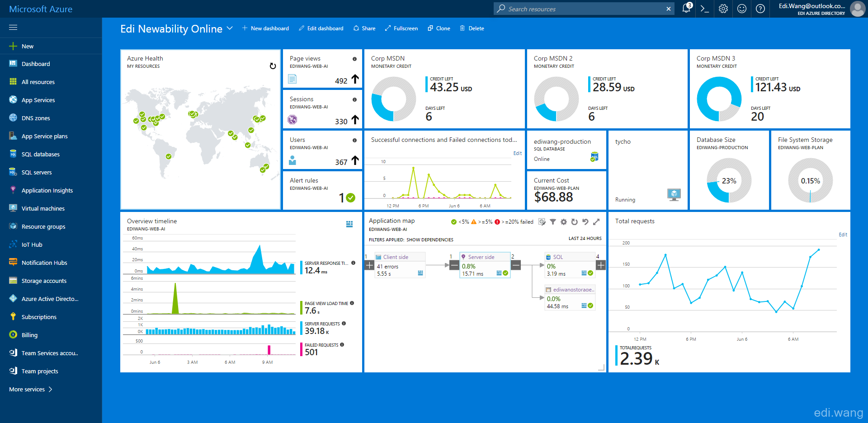
Task: Click the Subscriptions key icon
Action: pyautogui.click(x=13, y=316)
